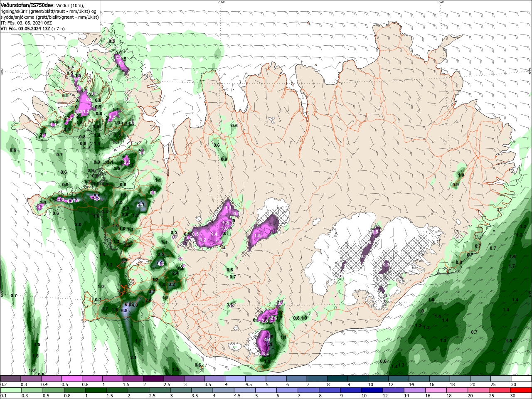Select the snow legend swatch starting at 3.5
Image resolution: width=532 pixels, height=399 pixels.
click(214, 379)
